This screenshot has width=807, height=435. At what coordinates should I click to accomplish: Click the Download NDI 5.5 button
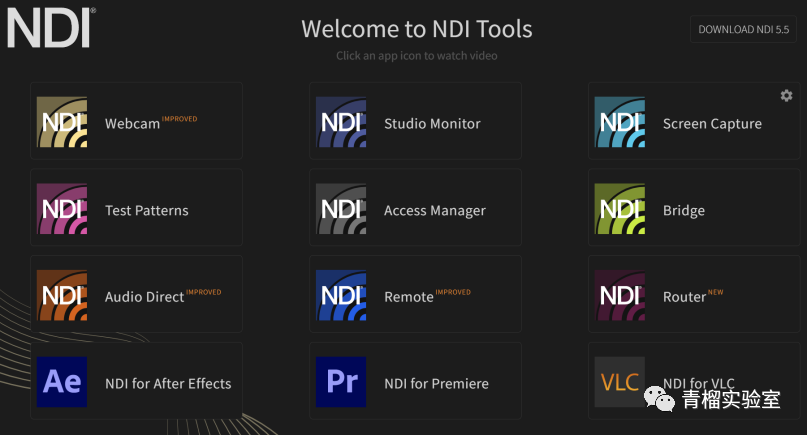(x=742, y=29)
